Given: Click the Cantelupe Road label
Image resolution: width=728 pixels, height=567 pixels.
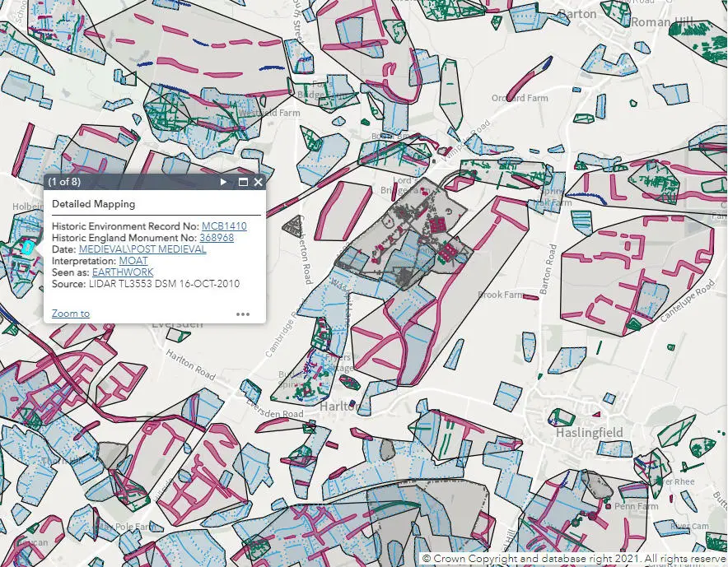Looking at the screenshot, I should [x=688, y=301].
